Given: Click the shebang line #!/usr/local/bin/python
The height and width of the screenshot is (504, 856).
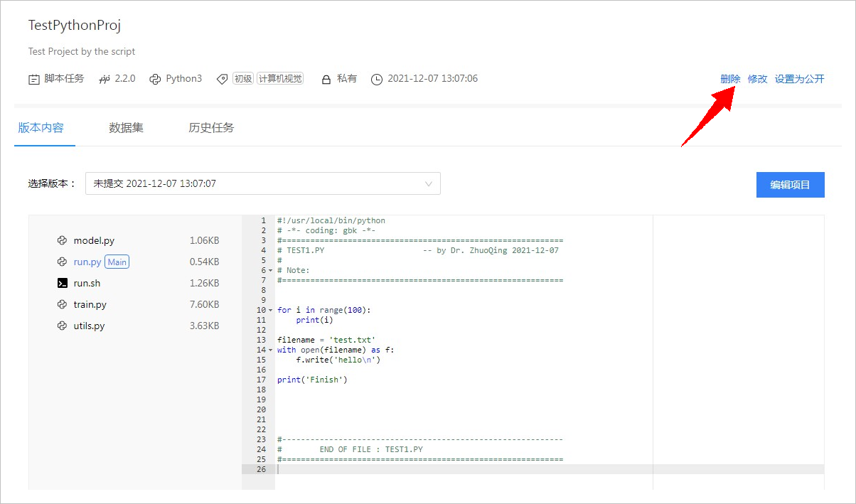Looking at the screenshot, I should 331,220.
